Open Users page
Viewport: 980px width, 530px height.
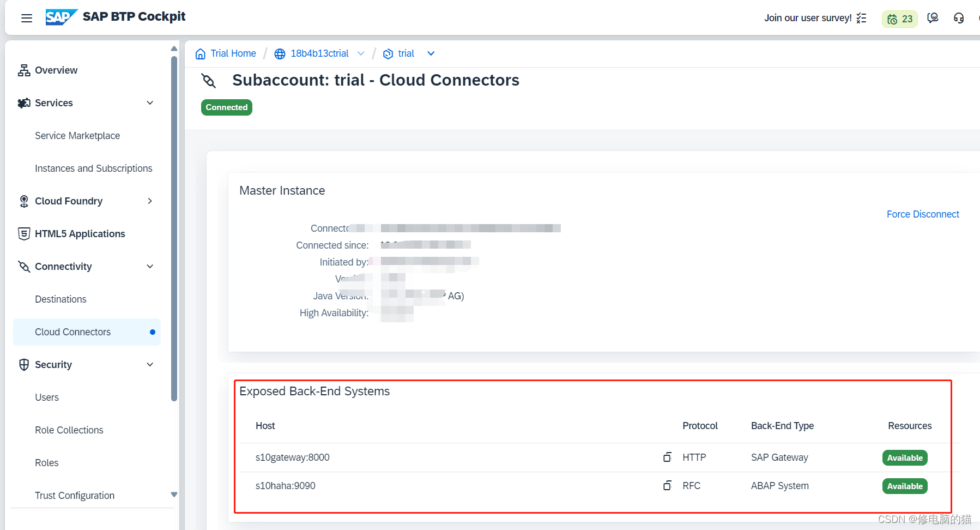click(47, 397)
